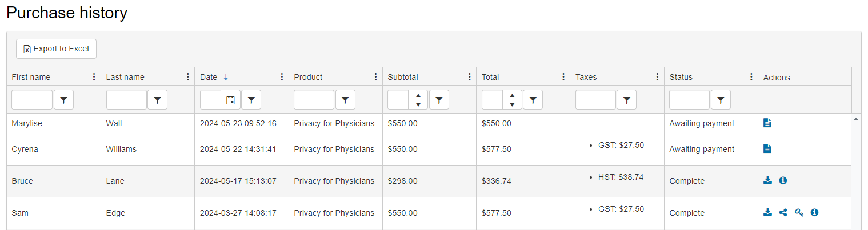Viewport: 868px width, 230px height.
Task: Click Export to Excel button
Action: (x=56, y=49)
